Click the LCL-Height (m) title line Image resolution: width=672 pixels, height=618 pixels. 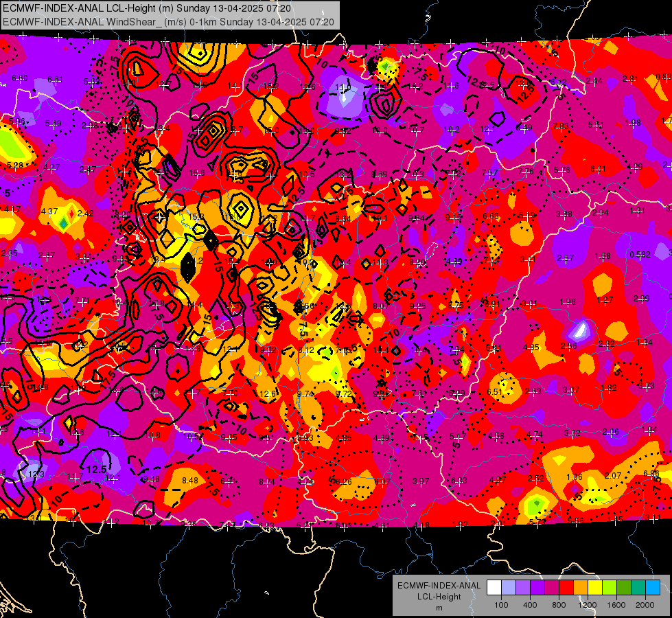147,8
